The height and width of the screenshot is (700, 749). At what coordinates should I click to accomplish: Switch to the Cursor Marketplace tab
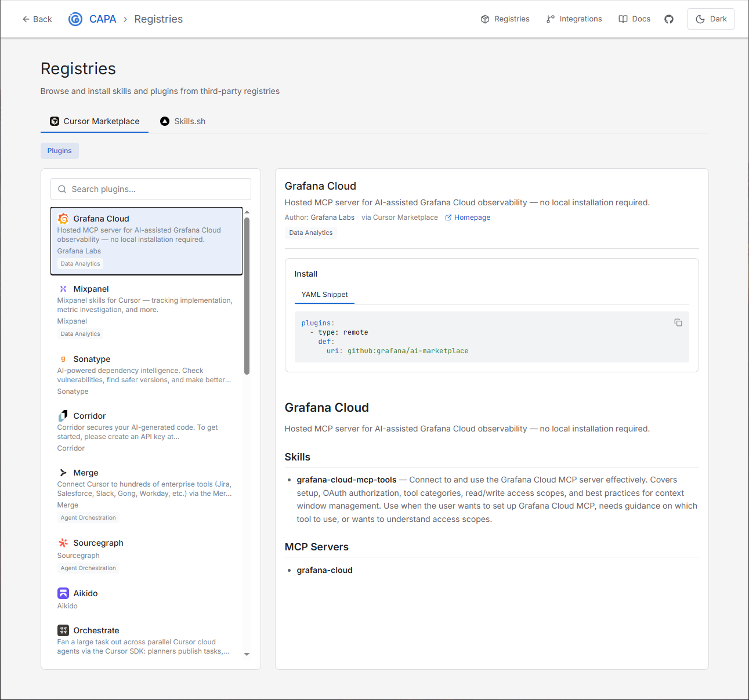click(95, 121)
